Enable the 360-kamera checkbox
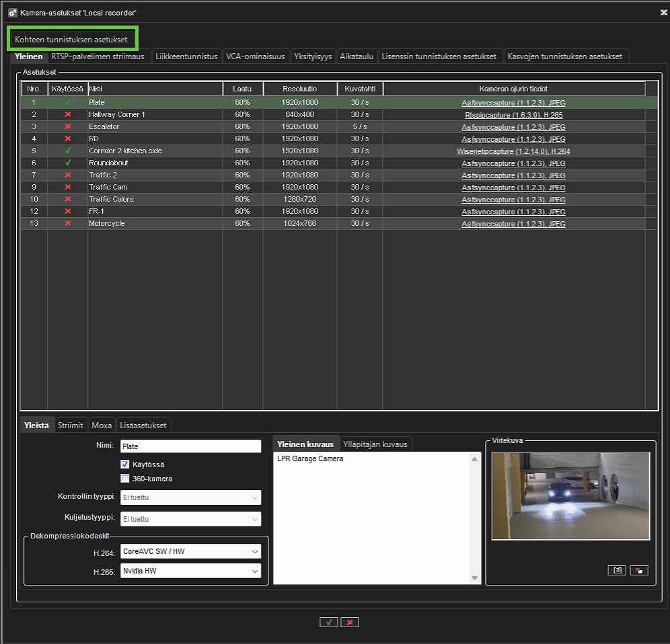The height and width of the screenshot is (644, 670). pos(124,479)
